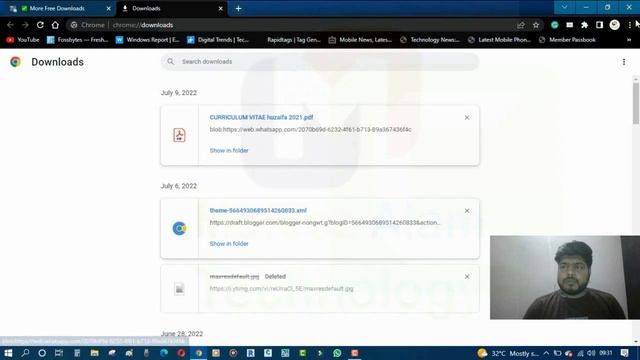Image resolution: width=640 pixels, height=360 pixels.
Task: Open the maxresdefault.jpg source URL
Action: [x=282, y=289]
